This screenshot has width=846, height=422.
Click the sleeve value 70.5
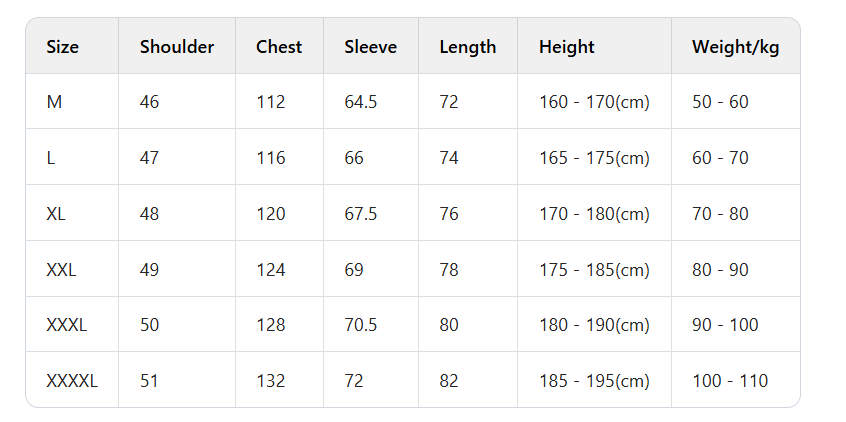[x=361, y=325]
